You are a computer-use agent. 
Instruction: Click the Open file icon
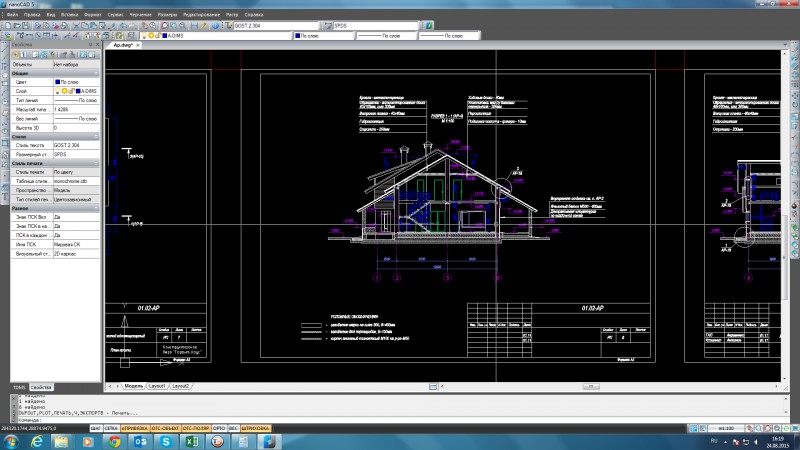pos(17,26)
